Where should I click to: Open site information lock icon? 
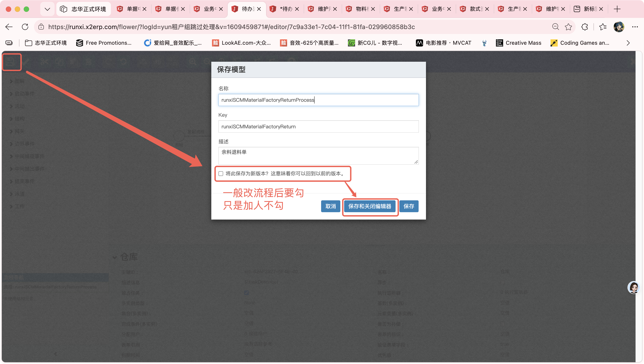pyautogui.click(x=41, y=27)
